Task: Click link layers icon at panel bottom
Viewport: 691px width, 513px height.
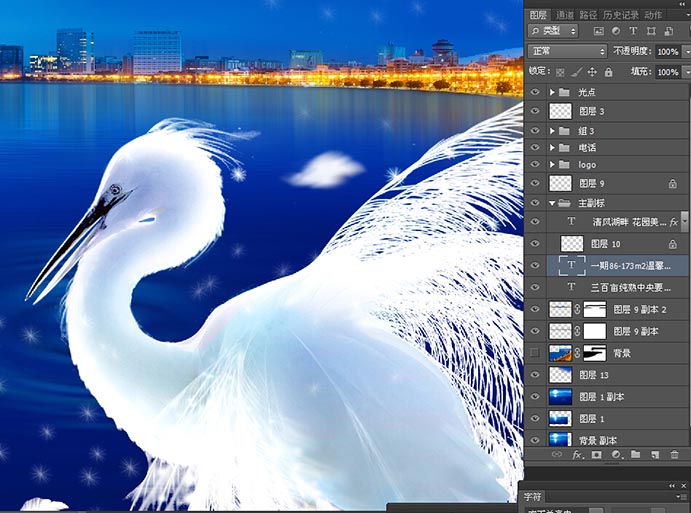Action: pos(557,454)
